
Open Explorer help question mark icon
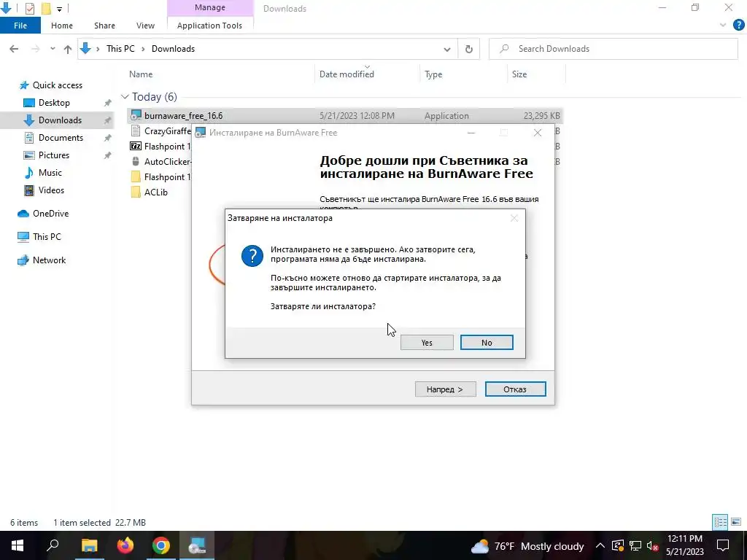[x=738, y=26]
